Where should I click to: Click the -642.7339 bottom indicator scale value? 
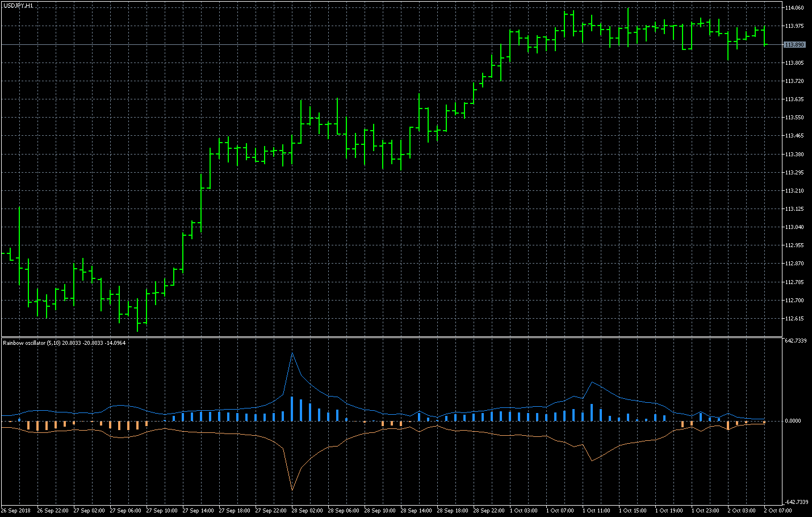[796, 502]
